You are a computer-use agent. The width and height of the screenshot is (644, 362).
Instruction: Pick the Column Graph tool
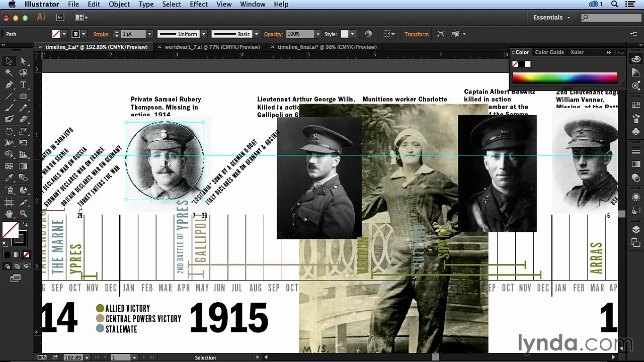click(x=23, y=190)
